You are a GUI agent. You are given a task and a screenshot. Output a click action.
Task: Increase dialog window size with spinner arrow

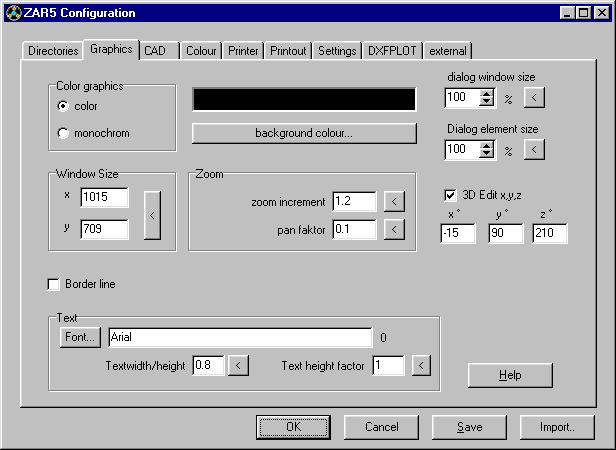click(x=487, y=93)
